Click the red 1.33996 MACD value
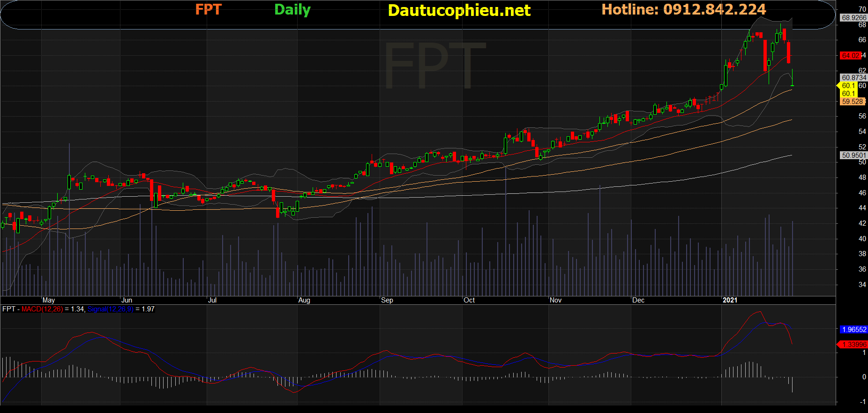868x413 pixels. click(x=853, y=345)
